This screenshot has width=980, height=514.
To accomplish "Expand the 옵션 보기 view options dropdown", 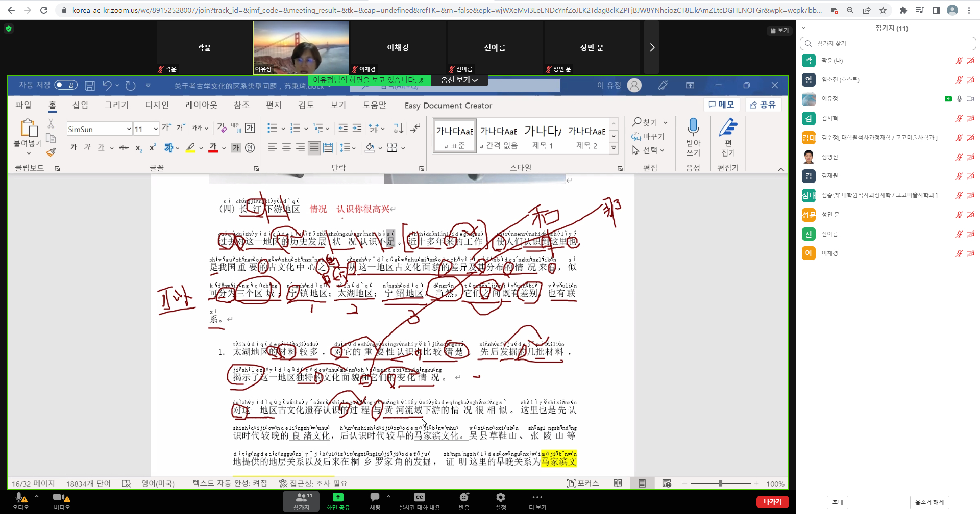I will [x=459, y=80].
